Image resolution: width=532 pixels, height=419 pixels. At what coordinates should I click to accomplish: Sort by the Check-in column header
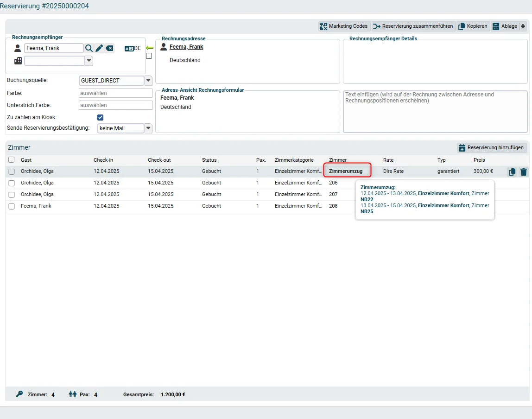[x=103, y=160]
